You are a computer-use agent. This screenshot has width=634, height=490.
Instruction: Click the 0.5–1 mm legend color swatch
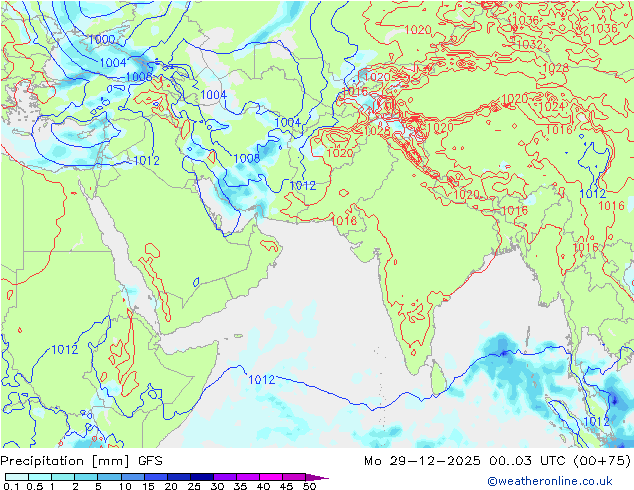point(40,477)
